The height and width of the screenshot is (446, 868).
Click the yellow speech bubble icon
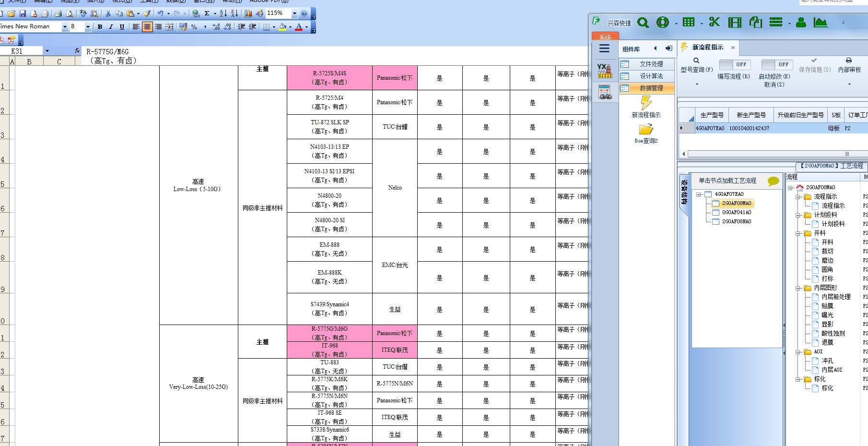[773, 181]
